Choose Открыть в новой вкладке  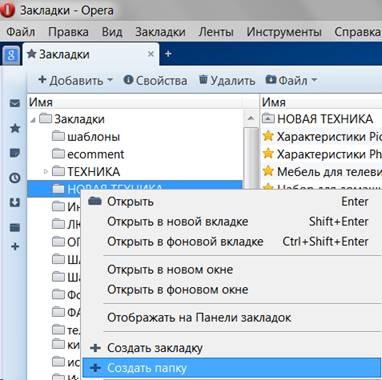pos(231,222)
